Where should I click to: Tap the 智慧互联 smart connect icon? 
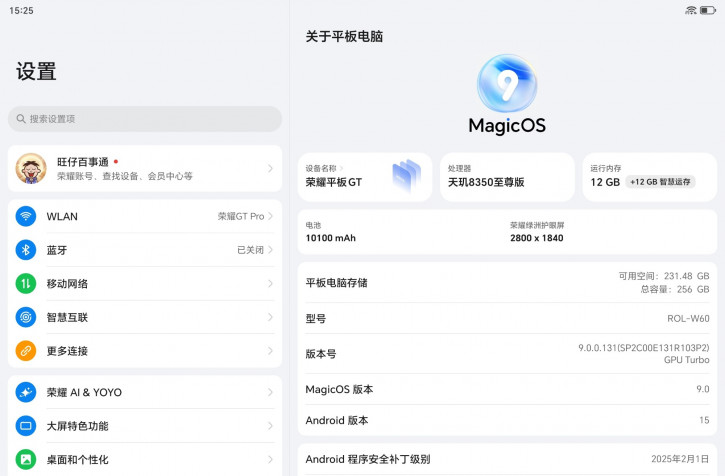click(x=26, y=317)
